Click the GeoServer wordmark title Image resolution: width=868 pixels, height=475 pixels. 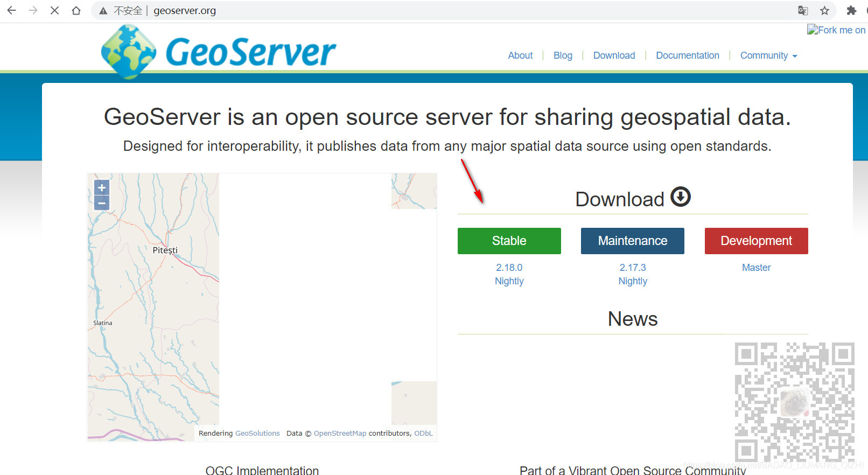(251, 52)
